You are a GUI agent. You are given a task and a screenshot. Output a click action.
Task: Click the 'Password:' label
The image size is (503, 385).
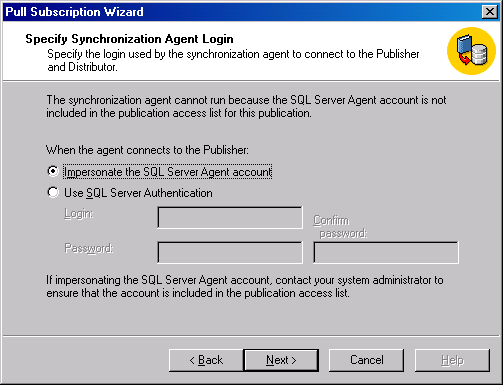[x=89, y=248]
